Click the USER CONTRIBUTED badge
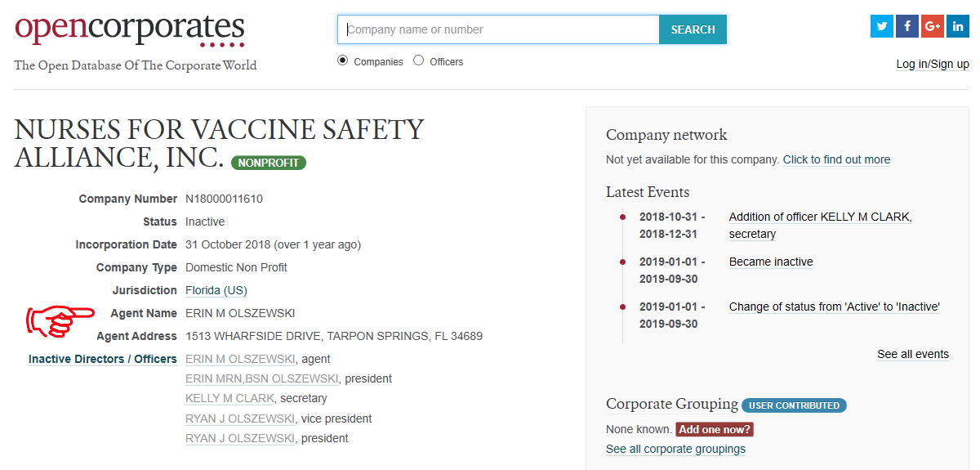980x470 pixels. (794, 405)
